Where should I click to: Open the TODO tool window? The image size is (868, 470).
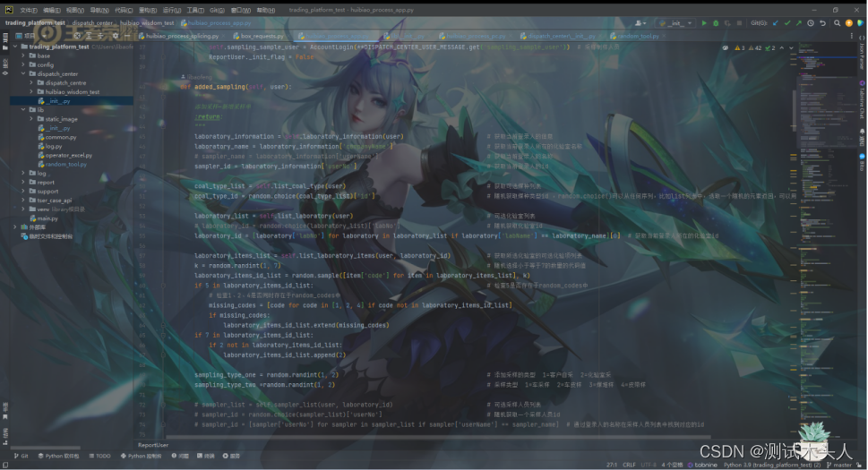tap(99, 457)
